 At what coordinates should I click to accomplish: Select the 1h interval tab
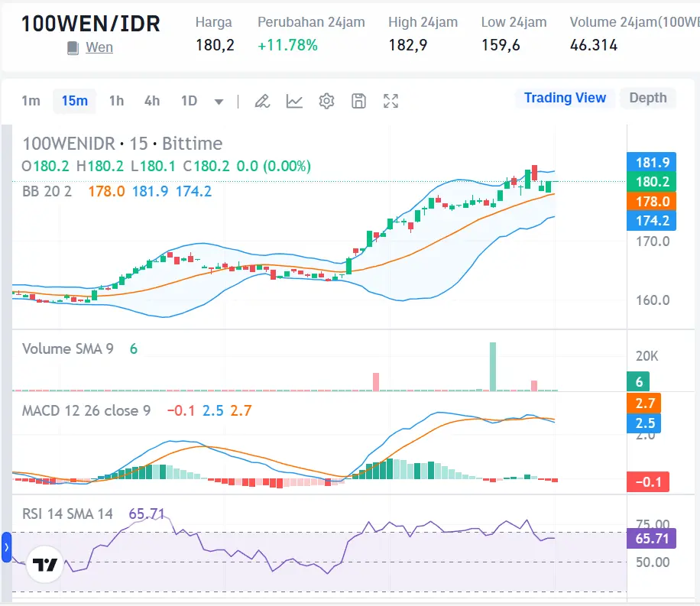coord(116,100)
